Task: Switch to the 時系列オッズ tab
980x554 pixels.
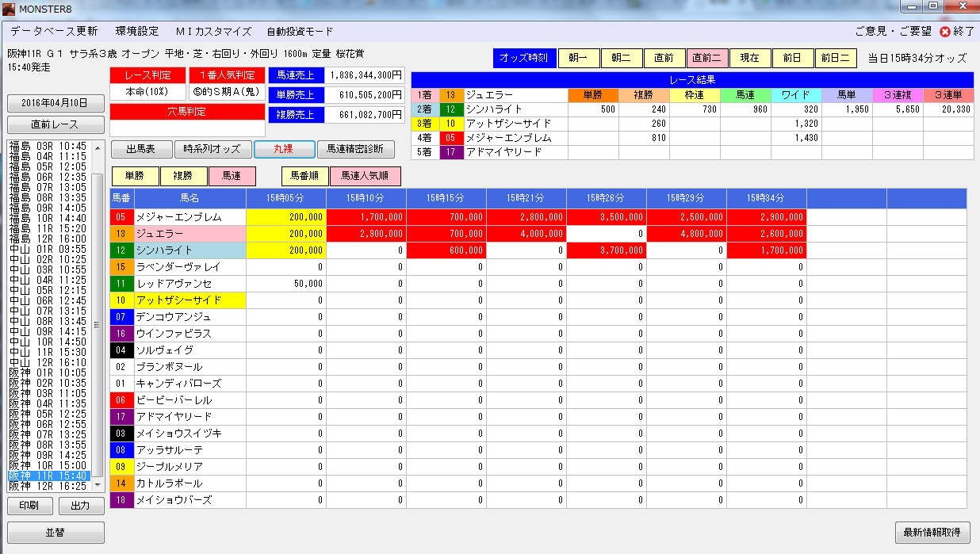Action: click(x=212, y=149)
